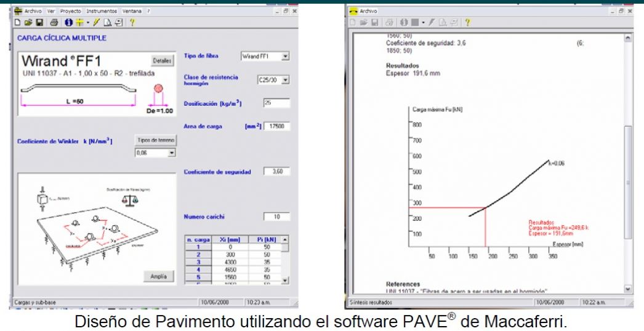Click load table scrollbar up arrow
Viewport: 644px width, 331px height.
(x=285, y=239)
